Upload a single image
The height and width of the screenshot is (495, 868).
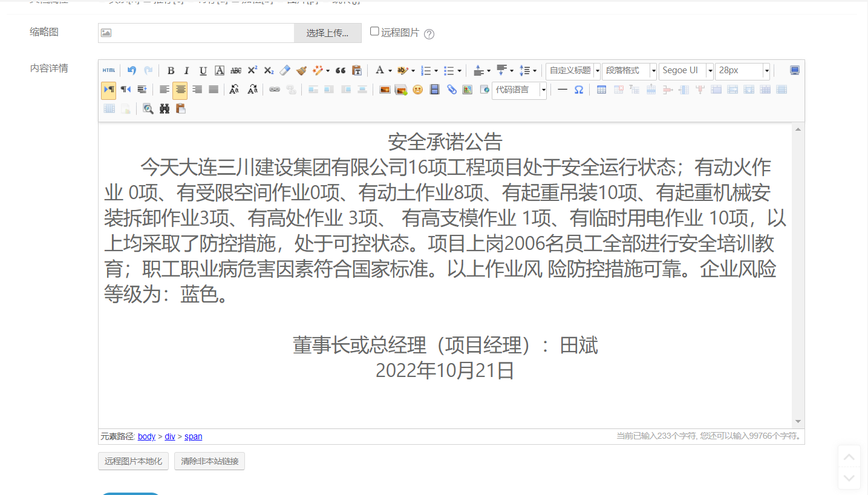[x=385, y=90]
